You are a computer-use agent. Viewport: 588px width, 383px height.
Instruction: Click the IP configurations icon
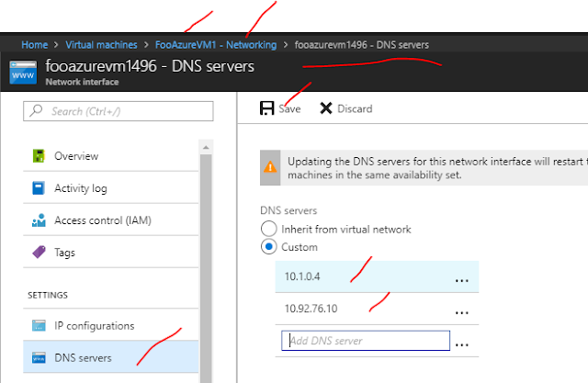coord(39,326)
